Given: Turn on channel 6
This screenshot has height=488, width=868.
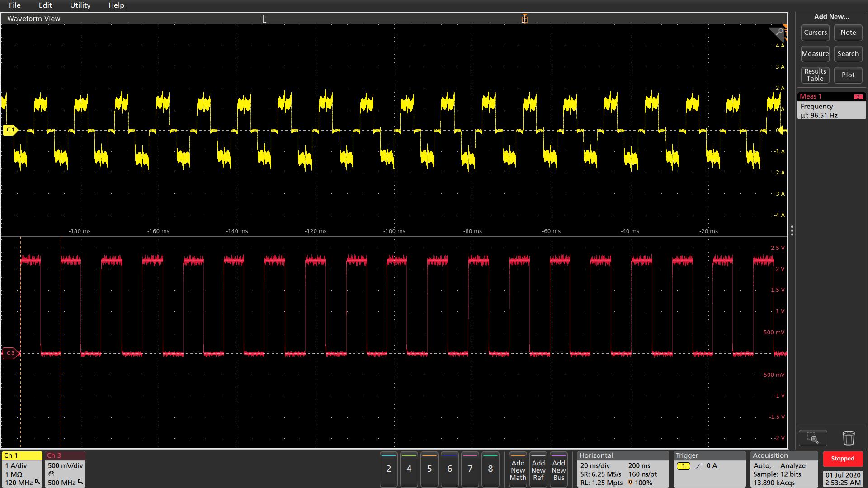Looking at the screenshot, I should [450, 469].
